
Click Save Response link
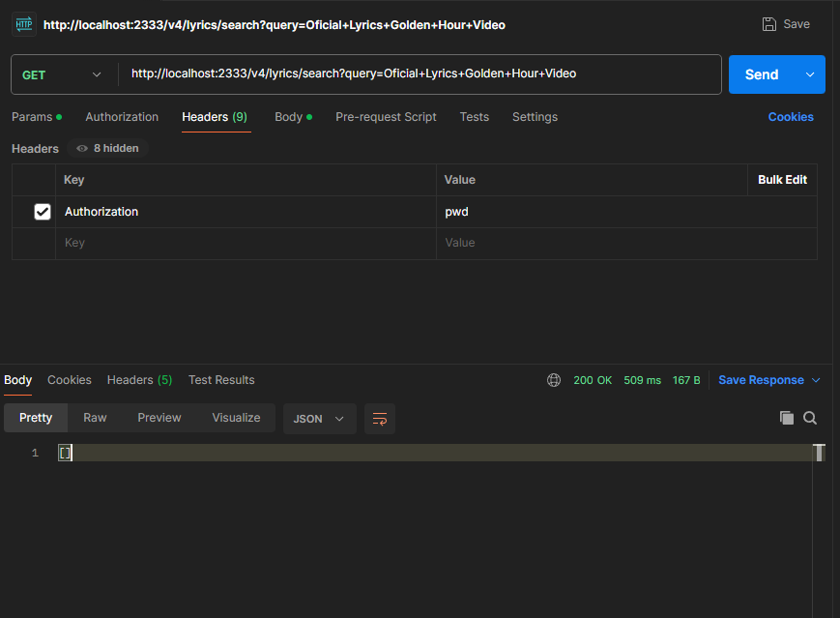pyautogui.click(x=761, y=380)
